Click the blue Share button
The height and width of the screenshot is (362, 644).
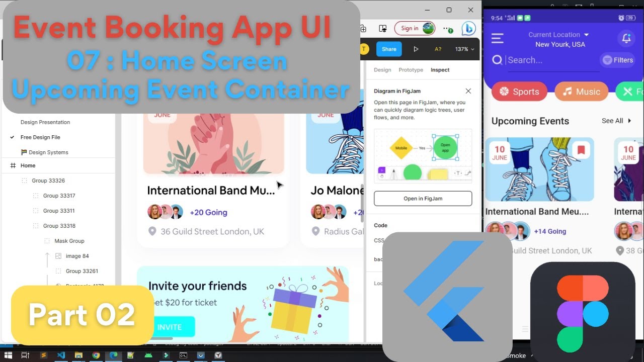[x=389, y=49]
